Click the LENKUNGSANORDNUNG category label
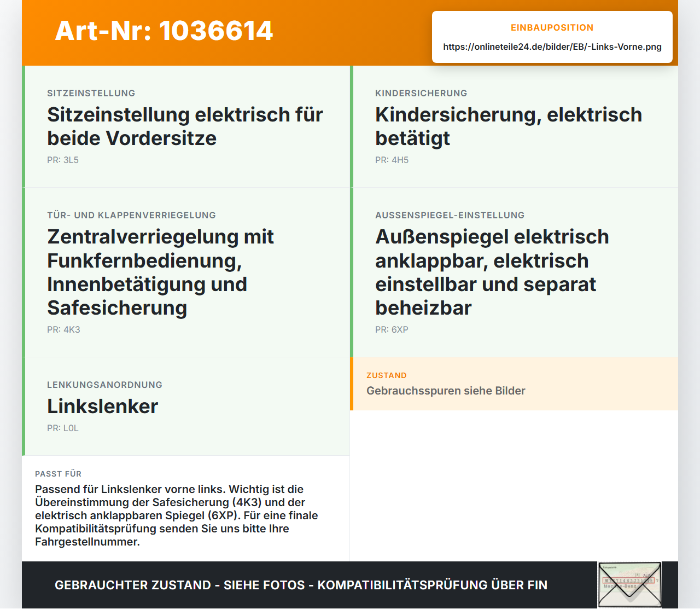This screenshot has width=700, height=609. click(x=104, y=385)
